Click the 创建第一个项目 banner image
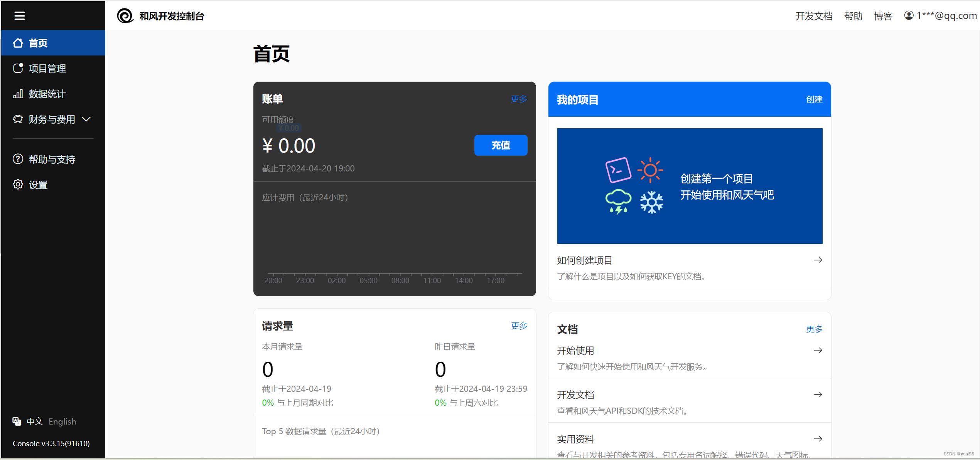 [689, 186]
